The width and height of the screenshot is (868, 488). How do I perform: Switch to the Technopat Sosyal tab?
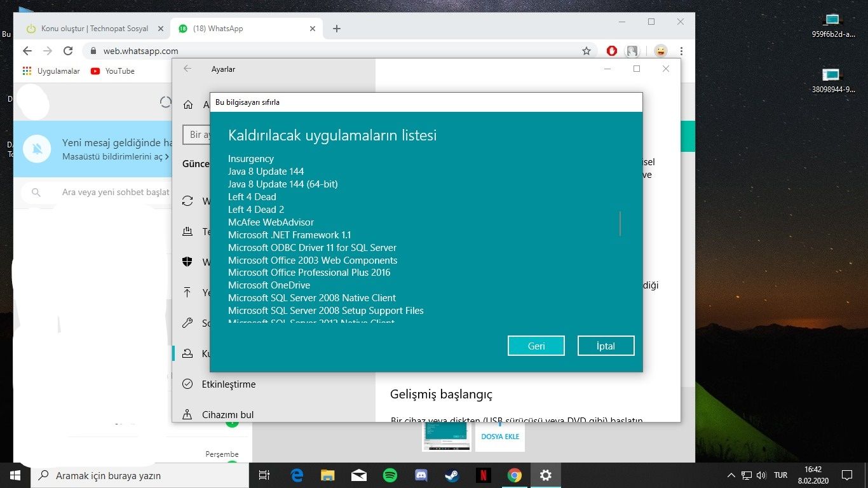click(x=95, y=29)
